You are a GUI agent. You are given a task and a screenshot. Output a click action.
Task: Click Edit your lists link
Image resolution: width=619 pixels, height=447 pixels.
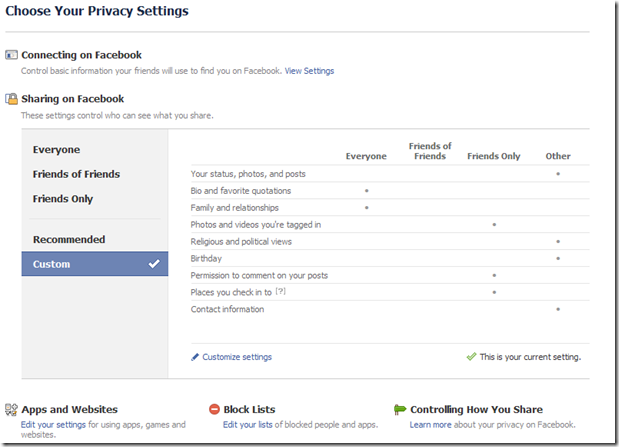point(248,425)
